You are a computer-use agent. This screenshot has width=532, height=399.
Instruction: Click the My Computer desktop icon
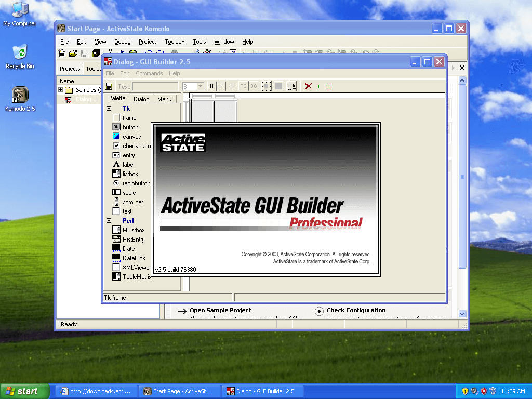coord(20,14)
